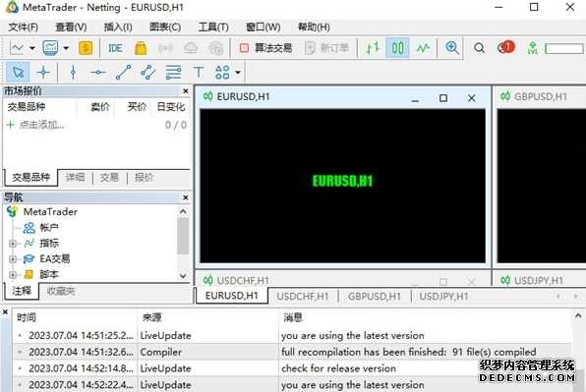Switch chart to bar chart mode
Screen dimensions: 586x392
coord(373,48)
